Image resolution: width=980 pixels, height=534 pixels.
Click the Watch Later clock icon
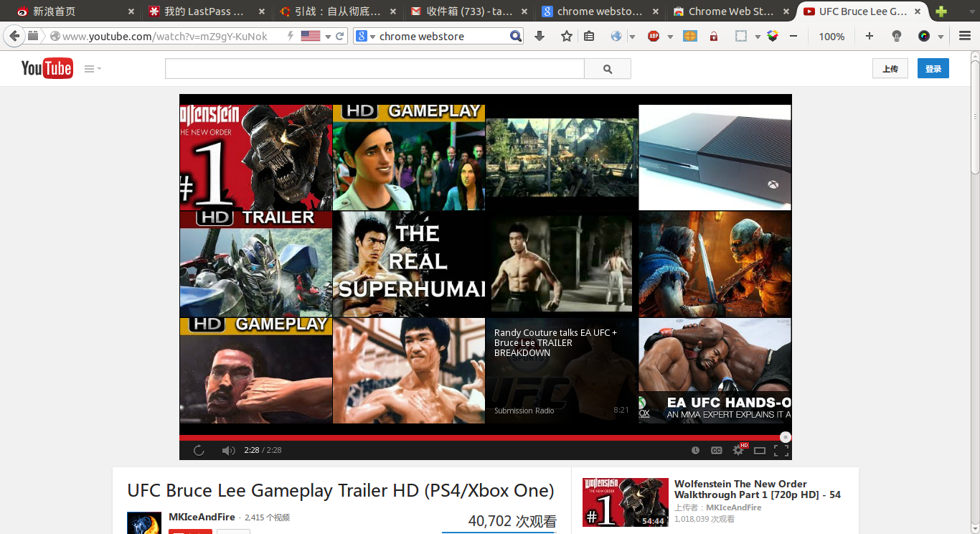click(695, 451)
